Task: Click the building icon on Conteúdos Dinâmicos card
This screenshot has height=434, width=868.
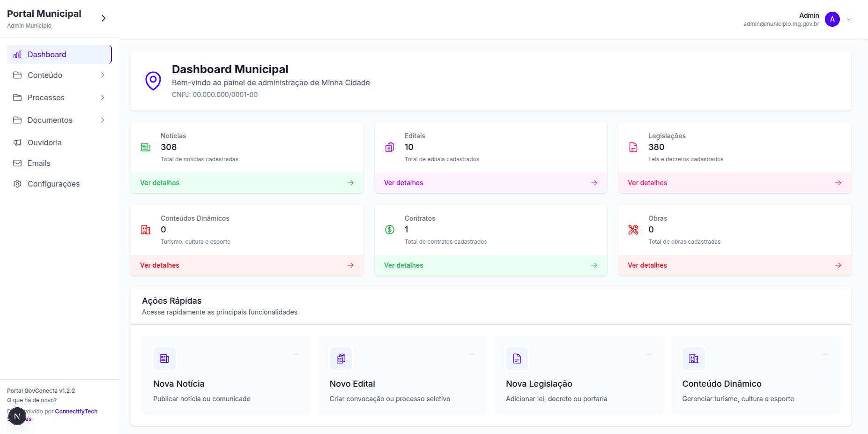Action: [145, 229]
